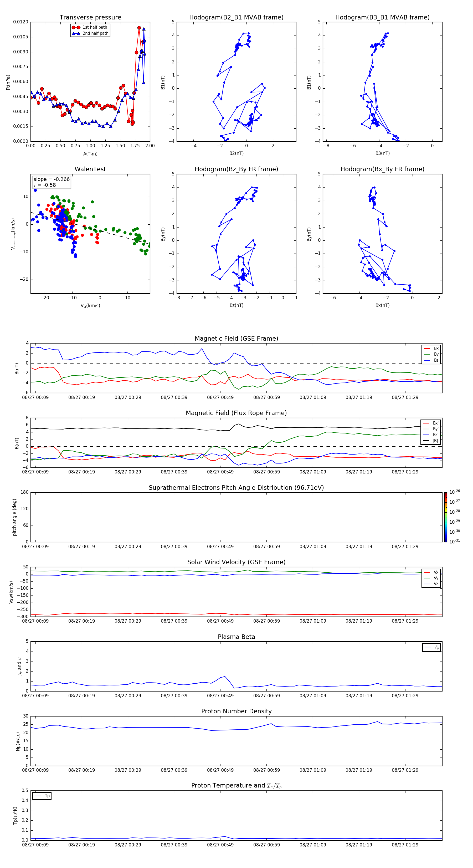Click 'Solar Wind Velocity (GSE Frame)' title
This screenshot has height=868, width=473.
click(x=236, y=562)
